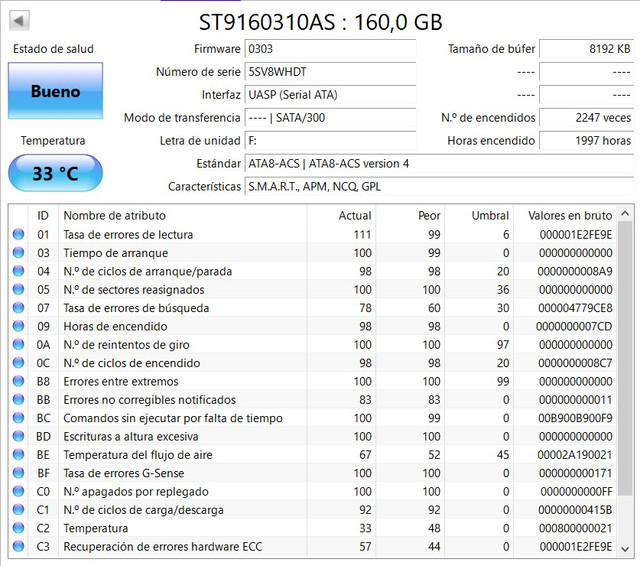Click status dot for attribute 05

18,289
